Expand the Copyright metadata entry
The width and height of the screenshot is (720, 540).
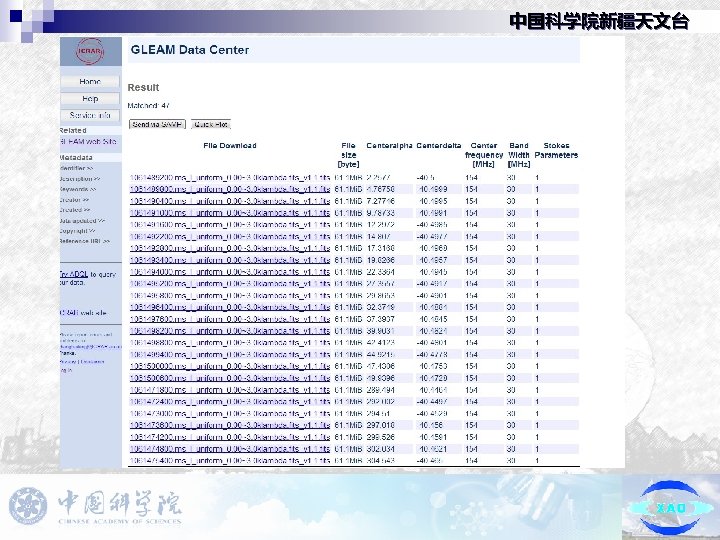(78, 231)
